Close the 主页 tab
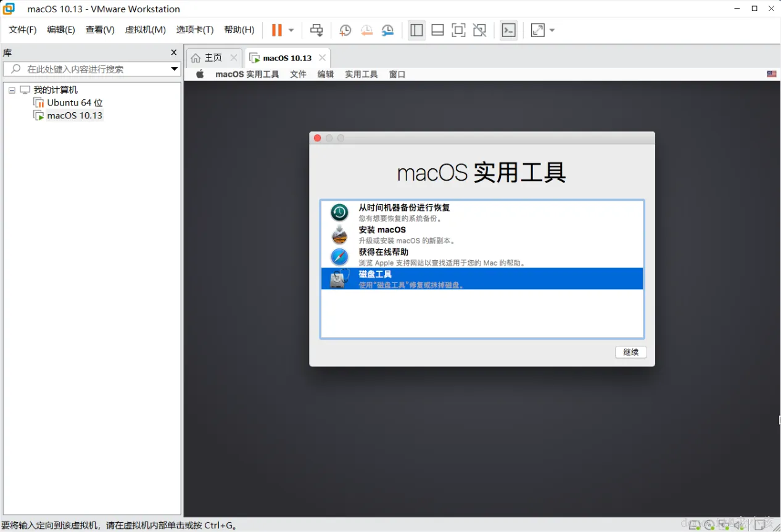 pyautogui.click(x=233, y=57)
